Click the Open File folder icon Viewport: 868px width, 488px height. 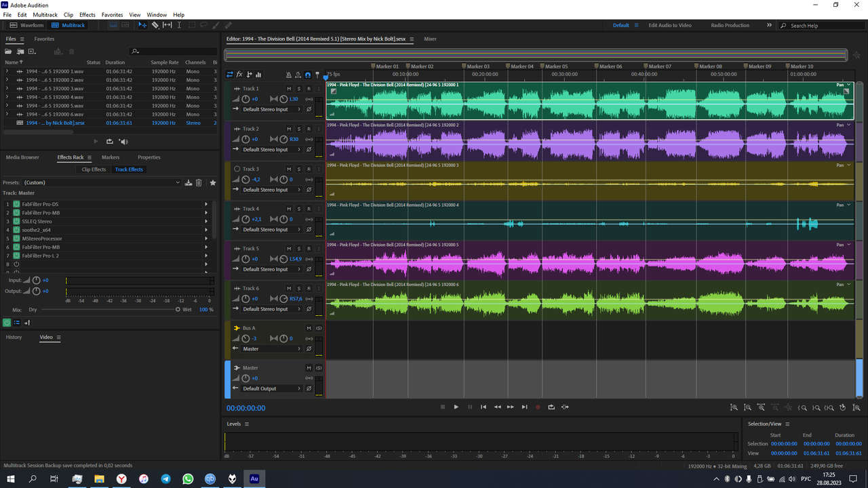9,52
